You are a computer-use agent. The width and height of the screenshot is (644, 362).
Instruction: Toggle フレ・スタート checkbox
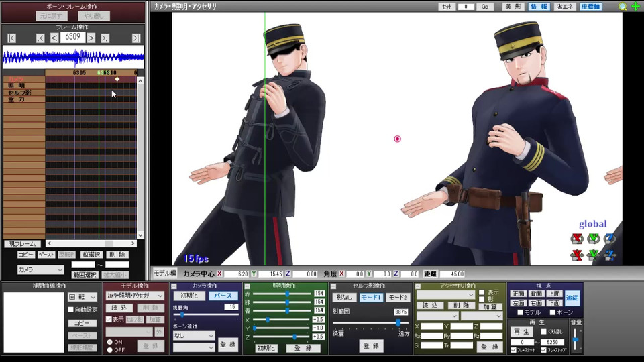513,350
